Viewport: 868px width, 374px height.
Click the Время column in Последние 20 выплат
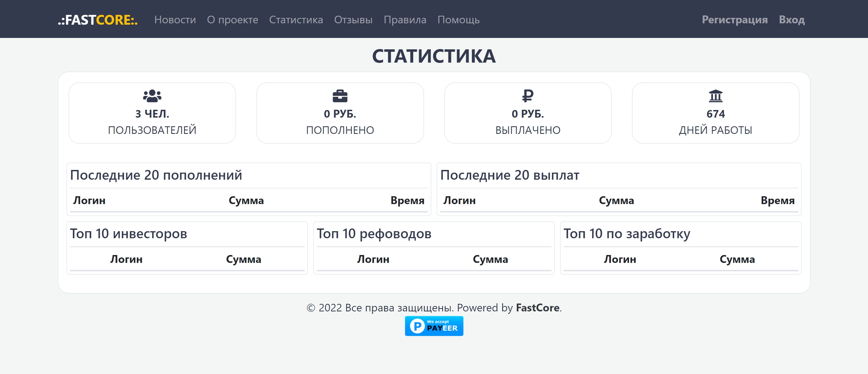777,201
